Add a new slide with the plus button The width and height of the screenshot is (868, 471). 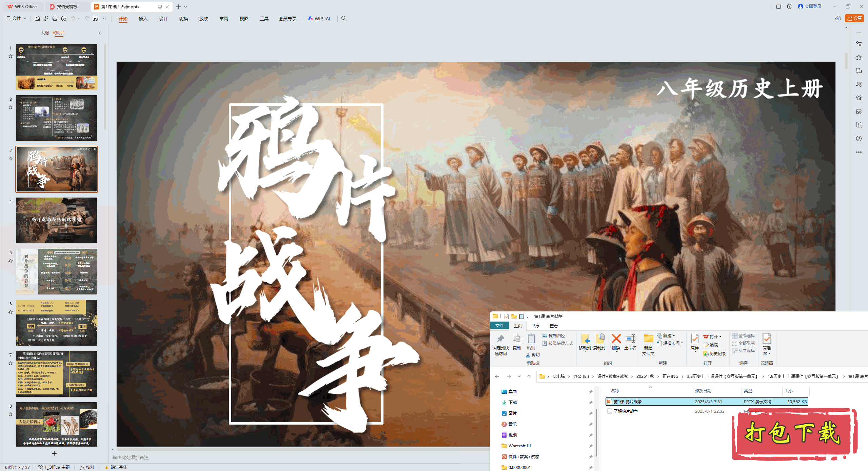(54, 453)
